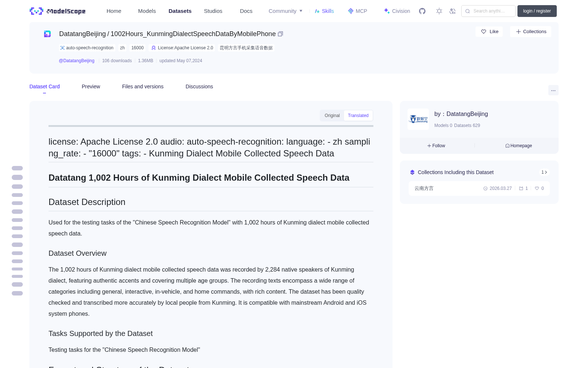The width and height of the screenshot is (588, 368).
Task: Open the Docs section
Action: (x=246, y=11)
